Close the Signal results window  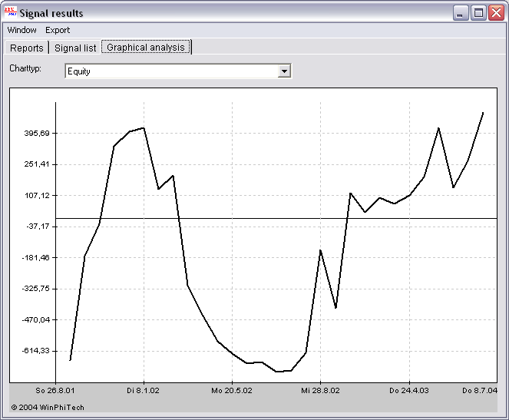(x=494, y=13)
